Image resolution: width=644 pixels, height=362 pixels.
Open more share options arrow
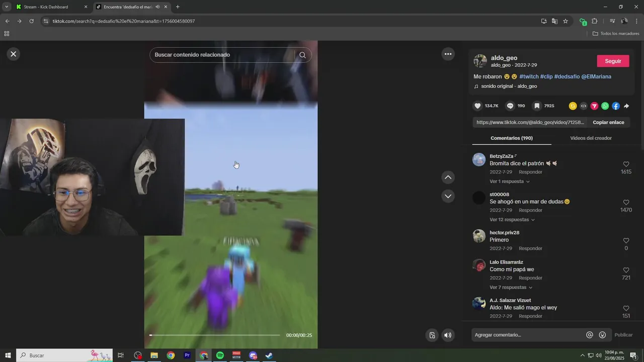click(626, 106)
